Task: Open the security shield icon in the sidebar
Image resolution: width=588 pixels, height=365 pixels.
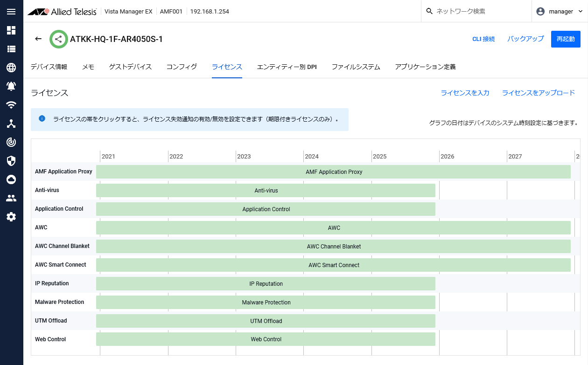Action: tap(11, 161)
